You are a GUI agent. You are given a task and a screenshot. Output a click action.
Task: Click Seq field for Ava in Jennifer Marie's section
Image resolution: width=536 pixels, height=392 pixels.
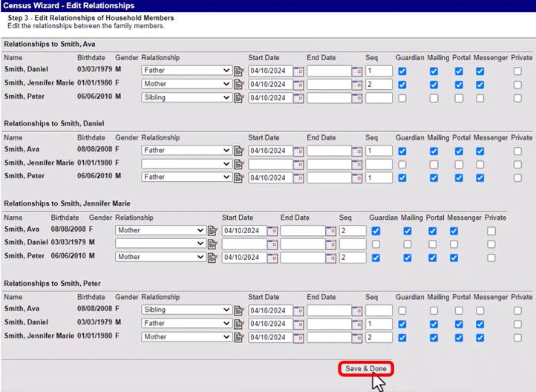click(x=353, y=231)
